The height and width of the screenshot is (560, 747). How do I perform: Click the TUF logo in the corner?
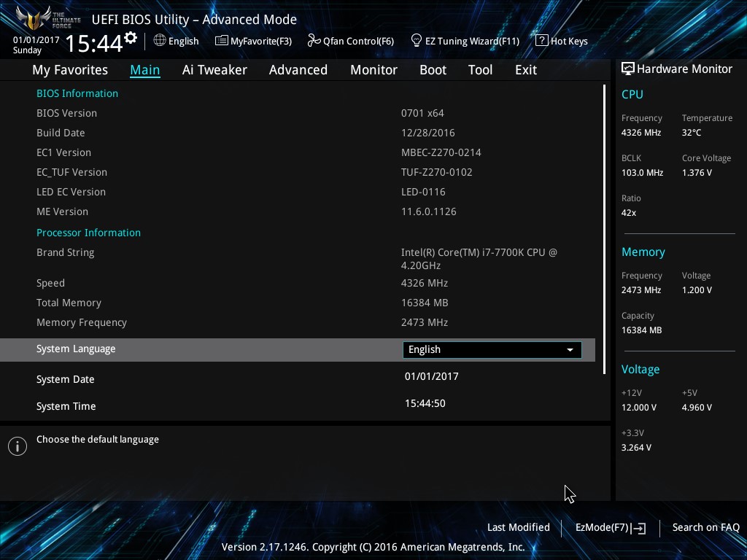[x=33, y=20]
